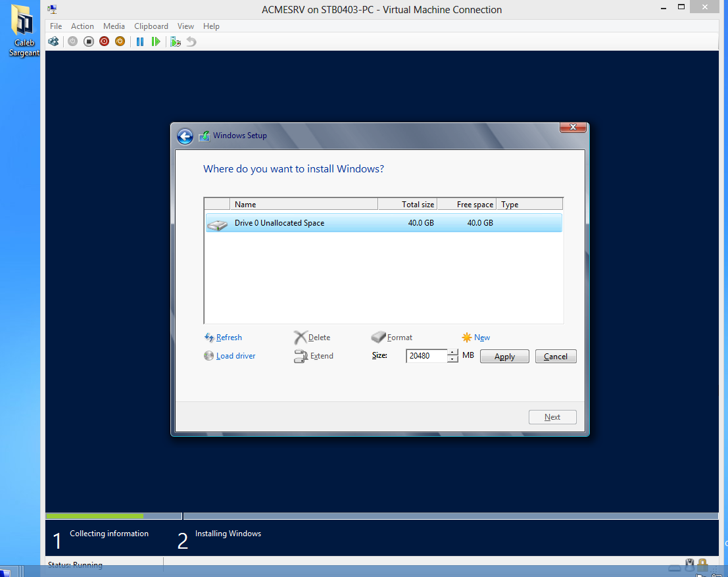The width and height of the screenshot is (728, 577).
Task: Click the Cancel button
Action: (x=555, y=357)
